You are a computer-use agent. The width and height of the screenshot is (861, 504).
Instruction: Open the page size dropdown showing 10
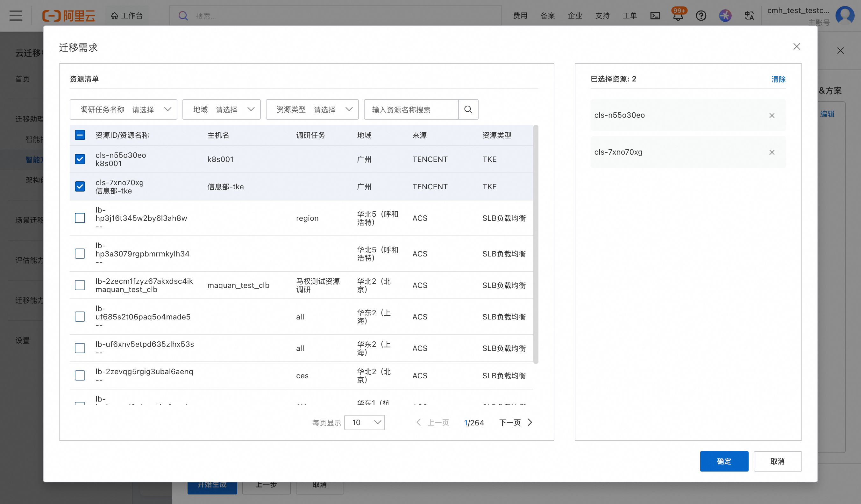tap(364, 423)
